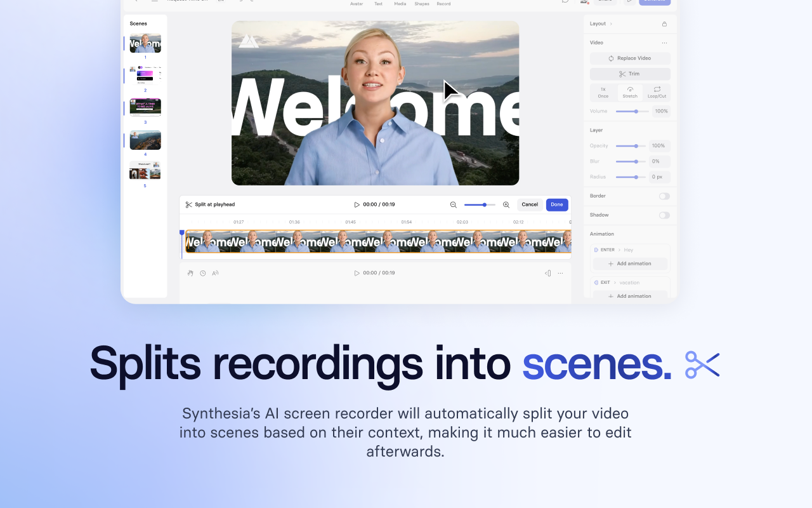
Task: Select scene 1 thumbnail
Action: (x=145, y=43)
